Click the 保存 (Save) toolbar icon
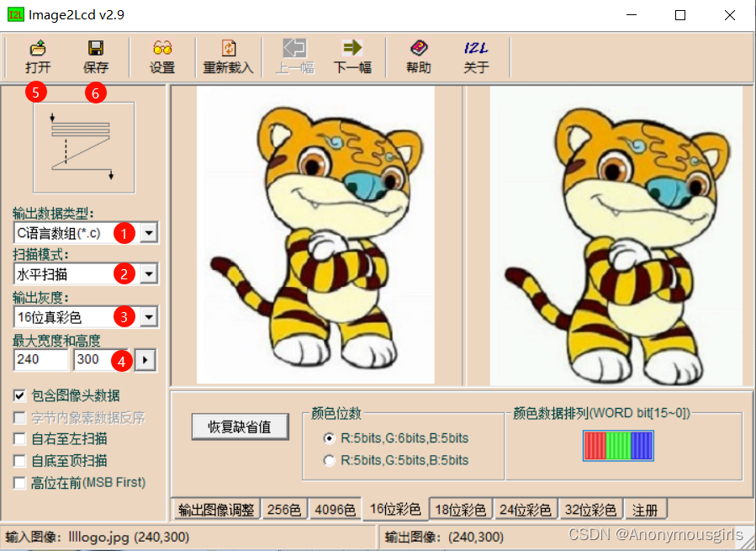 pos(96,56)
